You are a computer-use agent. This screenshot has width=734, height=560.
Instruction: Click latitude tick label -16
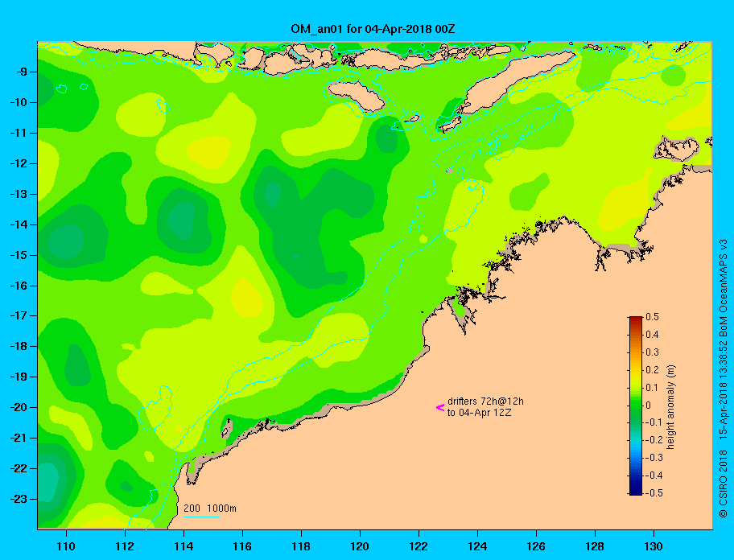tap(18, 286)
